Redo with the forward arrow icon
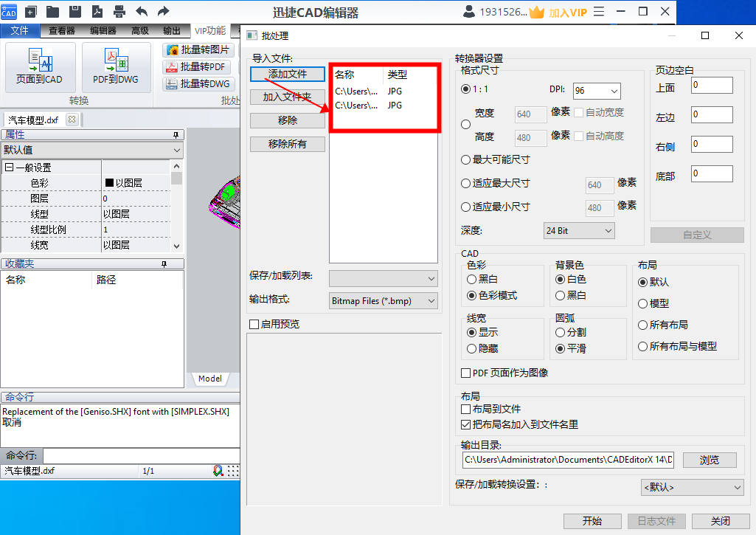756x535 pixels. [x=164, y=12]
